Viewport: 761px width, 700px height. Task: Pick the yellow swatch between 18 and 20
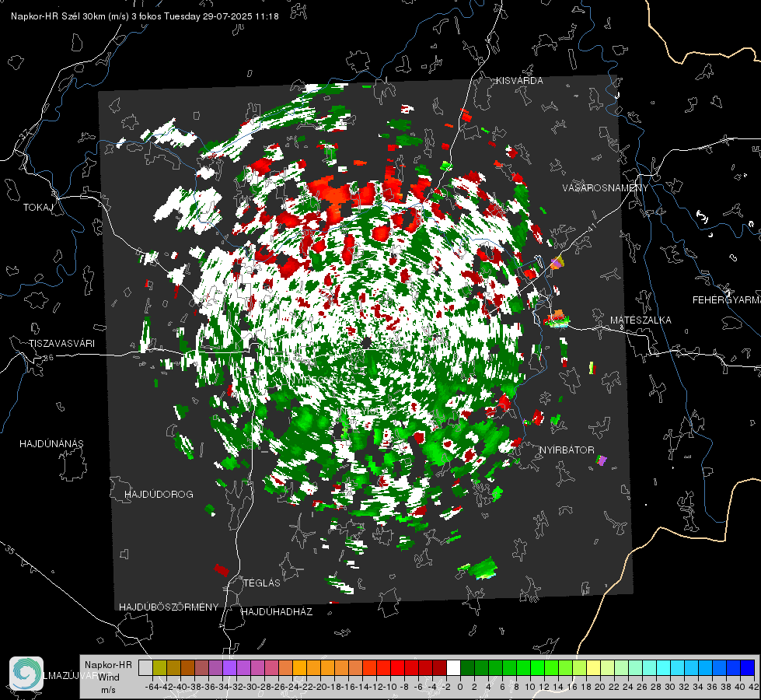click(x=593, y=668)
